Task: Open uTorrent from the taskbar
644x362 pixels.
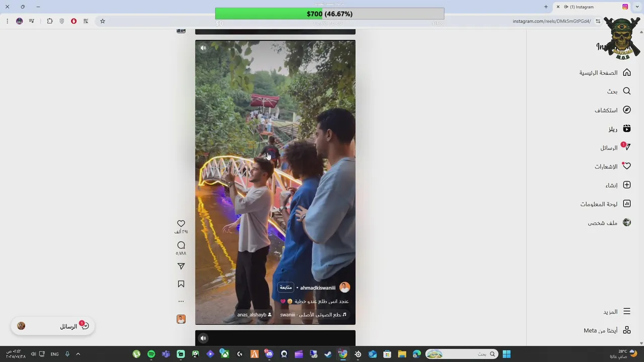Action: (136, 354)
